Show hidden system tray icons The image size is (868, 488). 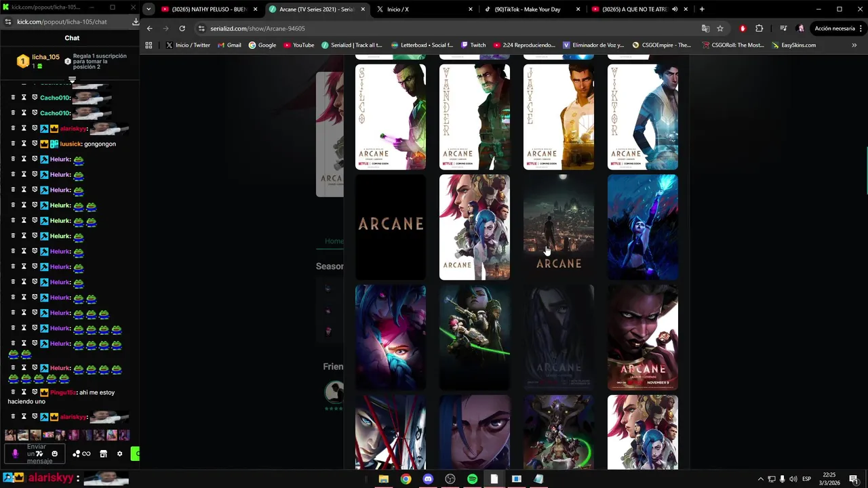click(x=760, y=479)
